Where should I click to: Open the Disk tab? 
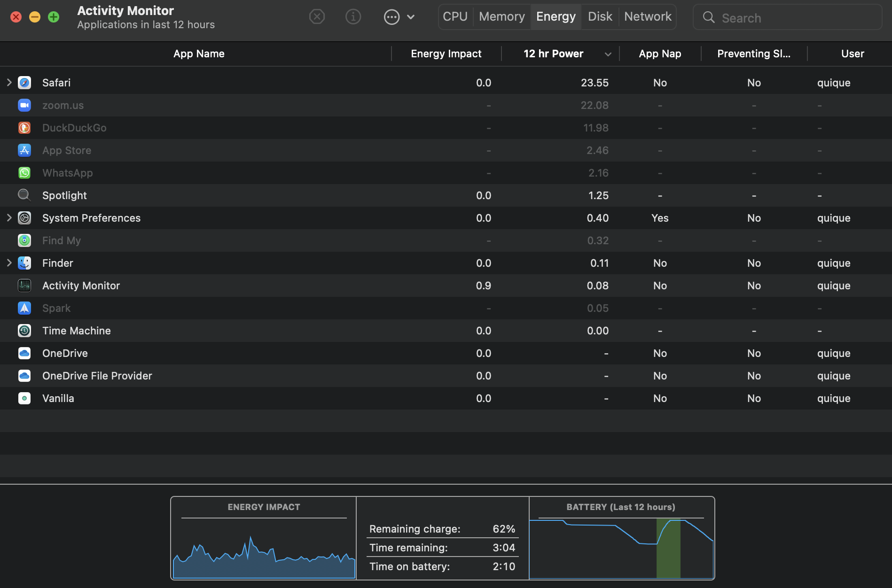point(600,17)
